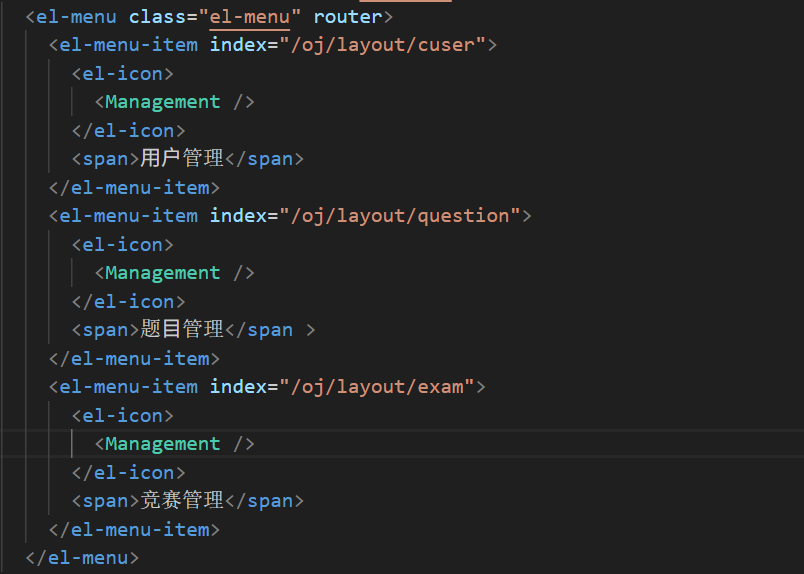The image size is (804, 574).
Task: Select the class attribute value "el-menu"
Action: 250,17
